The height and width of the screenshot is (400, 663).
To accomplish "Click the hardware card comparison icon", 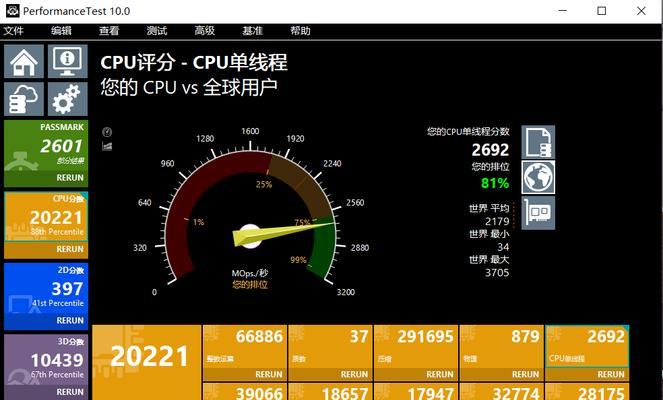I will [x=538, y=213].
